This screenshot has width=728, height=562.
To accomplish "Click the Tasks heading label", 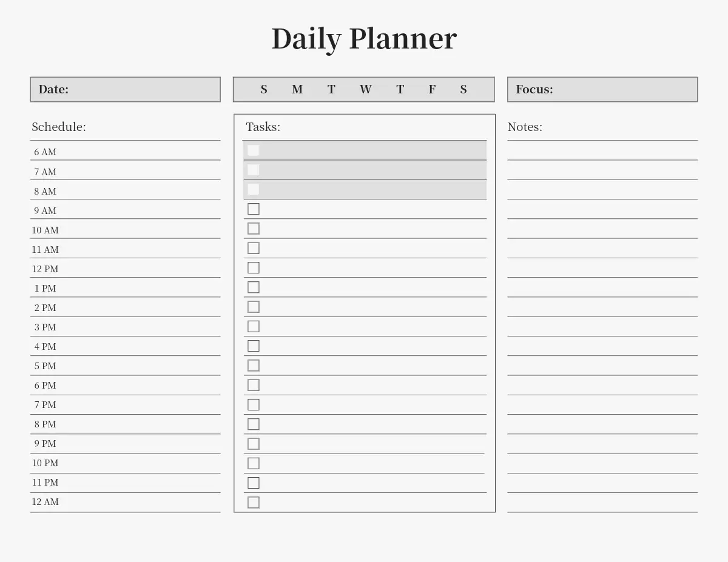I will click(x=263, y=127).
